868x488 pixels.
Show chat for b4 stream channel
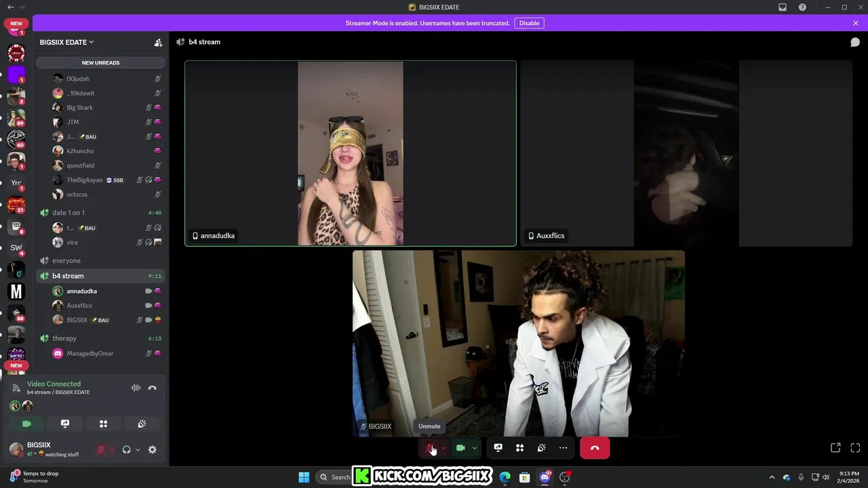(x=855, y=42)
